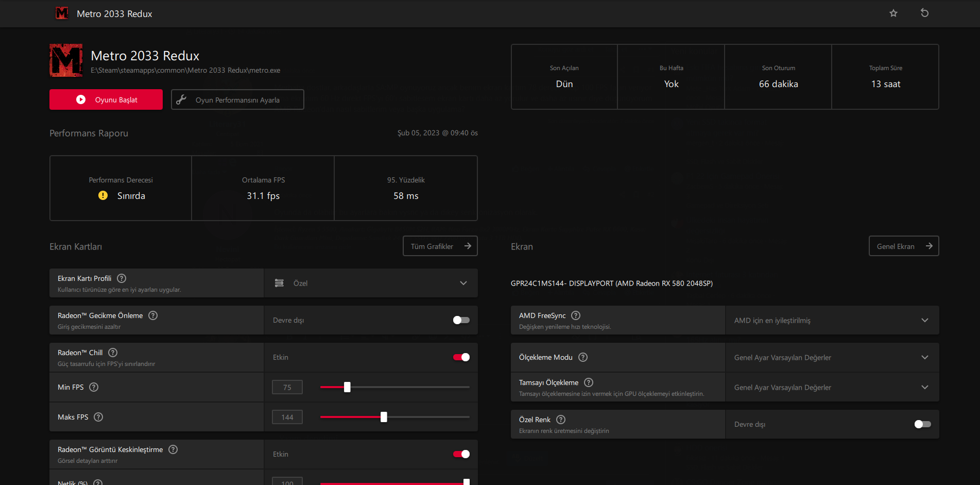Viewport: 980px width, 485px height.
Task: Click help icon beside Min FPS
Action: point(94,387)
